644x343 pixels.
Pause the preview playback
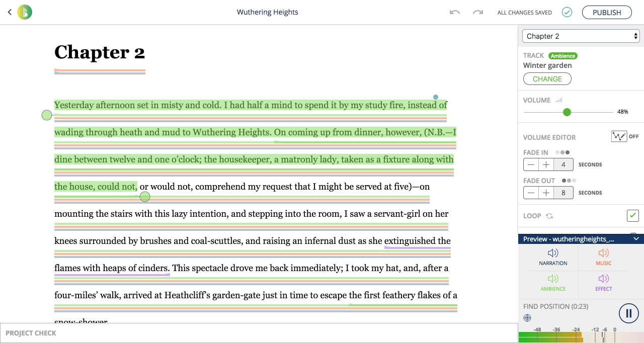click(x=628, y=313)
